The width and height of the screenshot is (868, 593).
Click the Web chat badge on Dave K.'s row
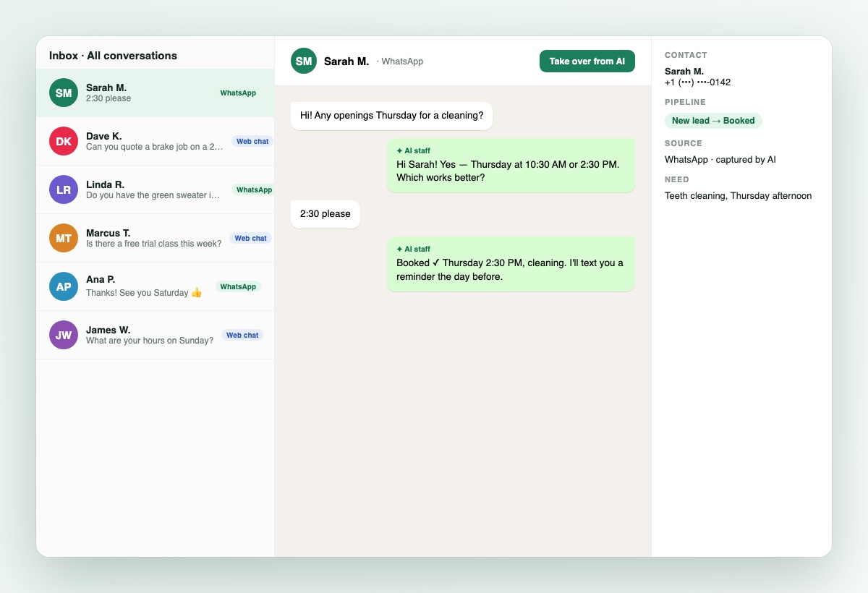click(252, 142)
